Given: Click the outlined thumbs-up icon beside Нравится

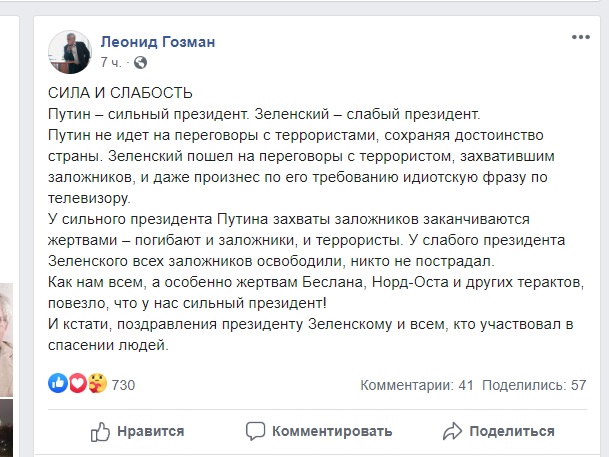Looking at the screenshot, I should coord(100,431).
